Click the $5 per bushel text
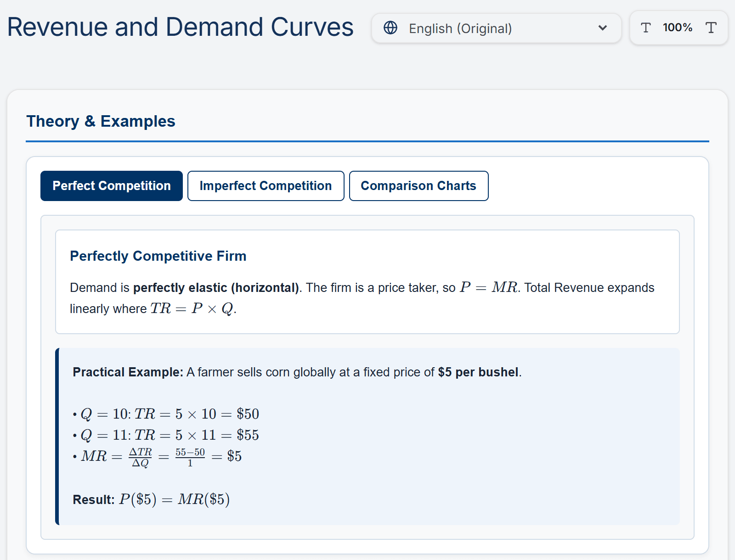 point(478,372)
